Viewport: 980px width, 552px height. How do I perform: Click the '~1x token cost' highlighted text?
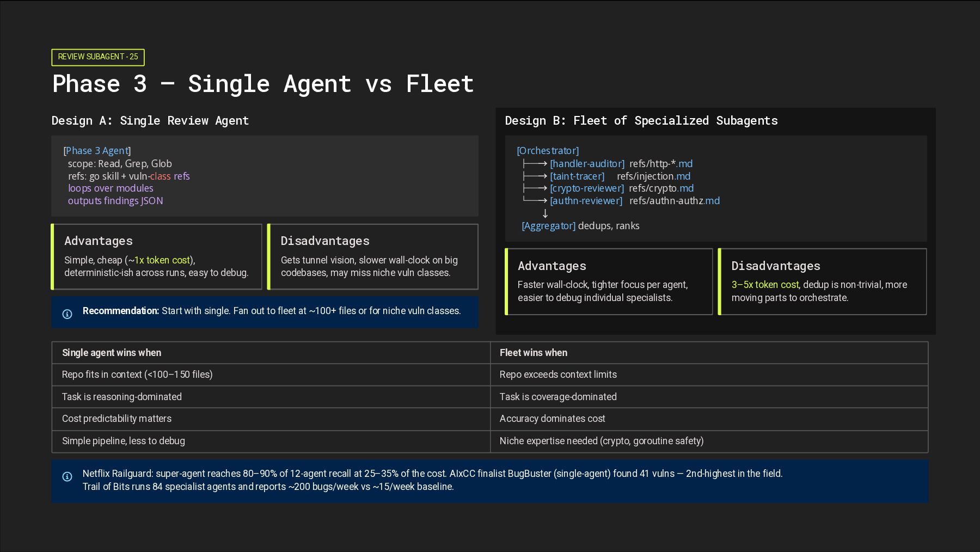click(159, 260)
